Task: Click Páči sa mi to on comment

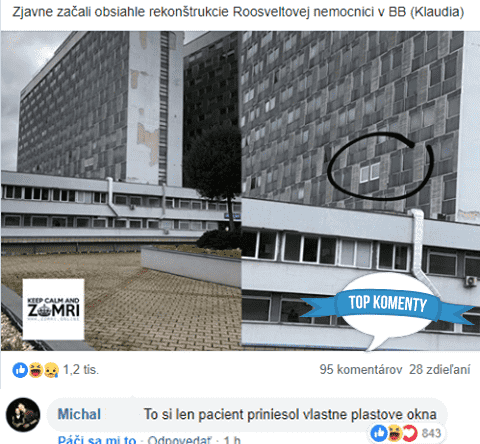Action: click(97, 440)
